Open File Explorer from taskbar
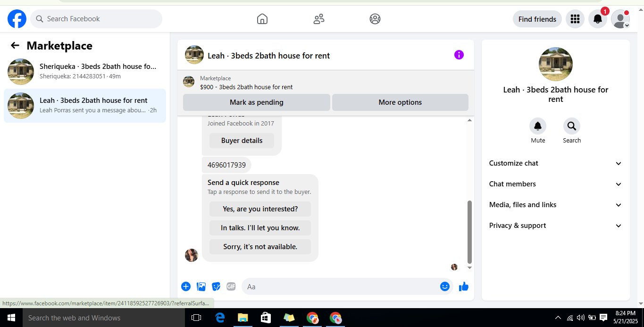The image size is (644, 327). 243,318
